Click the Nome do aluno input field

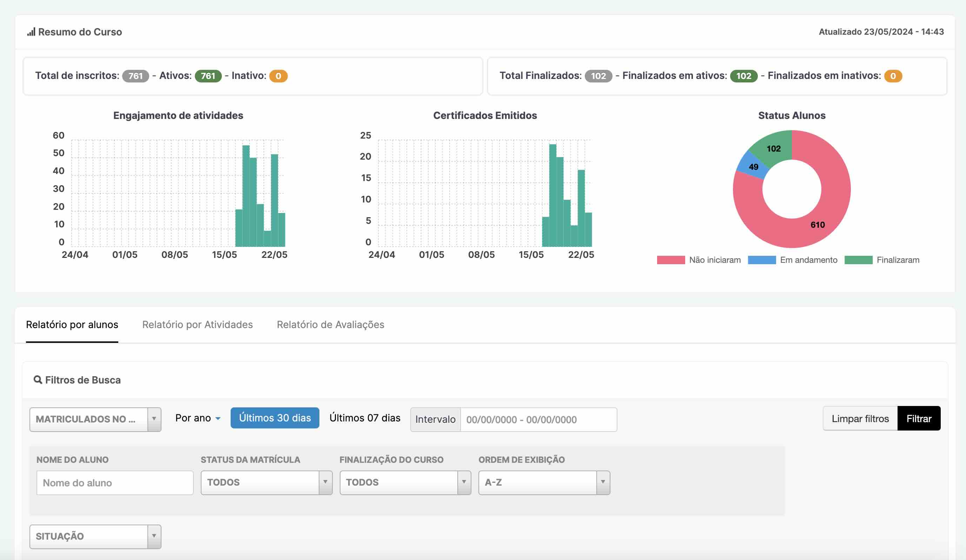(115, 482)
